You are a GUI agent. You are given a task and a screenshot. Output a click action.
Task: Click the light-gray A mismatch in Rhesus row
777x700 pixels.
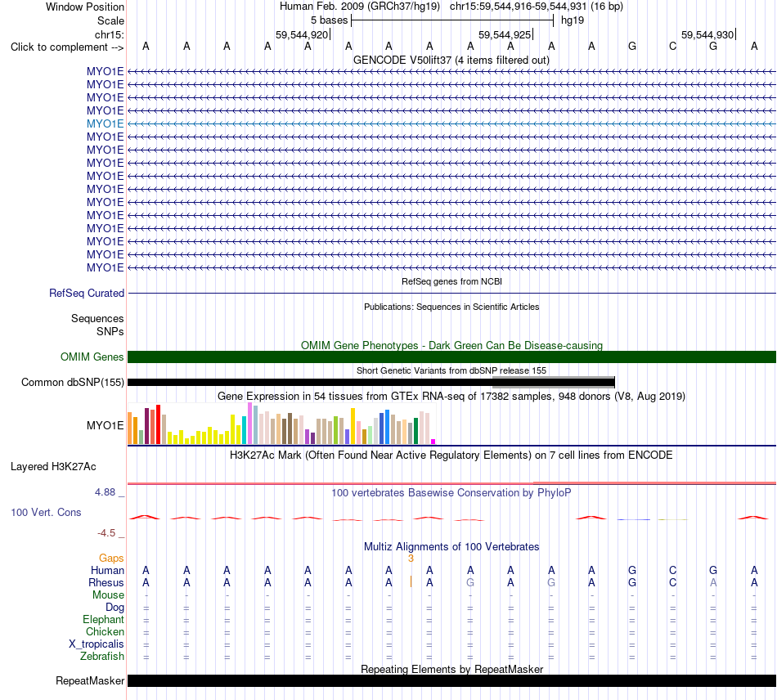point(713,582)
